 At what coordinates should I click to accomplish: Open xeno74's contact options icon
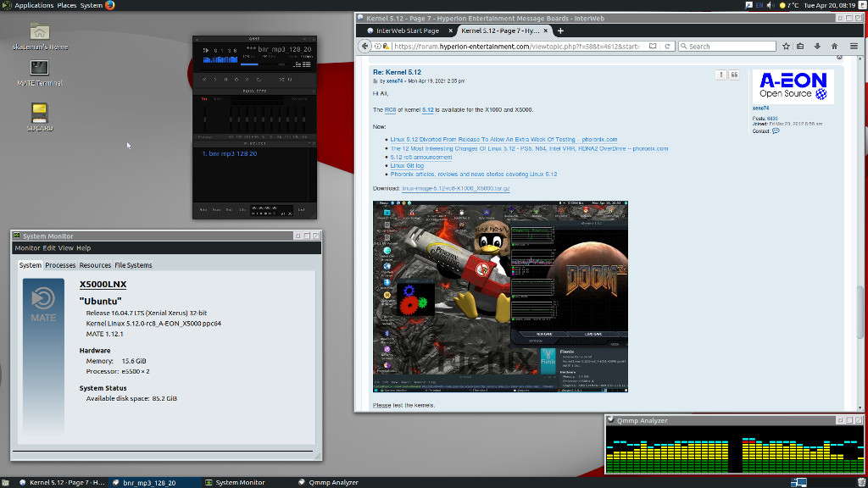tap(776, 131)
